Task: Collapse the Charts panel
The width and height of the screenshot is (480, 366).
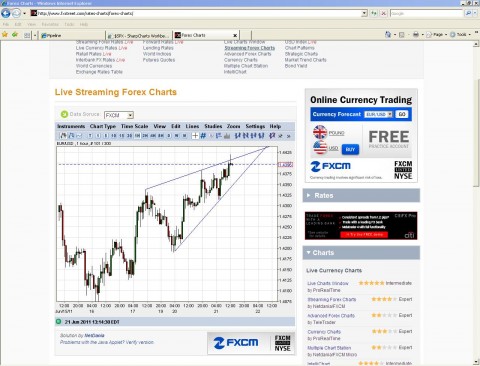Action: coord(361,253)
